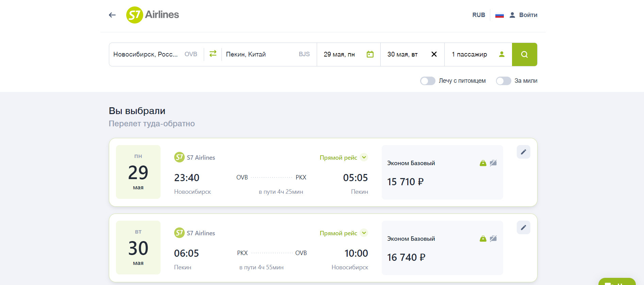Swap origin and destination cities
Viewport: 644px width, 285px height.
(213, 54)
